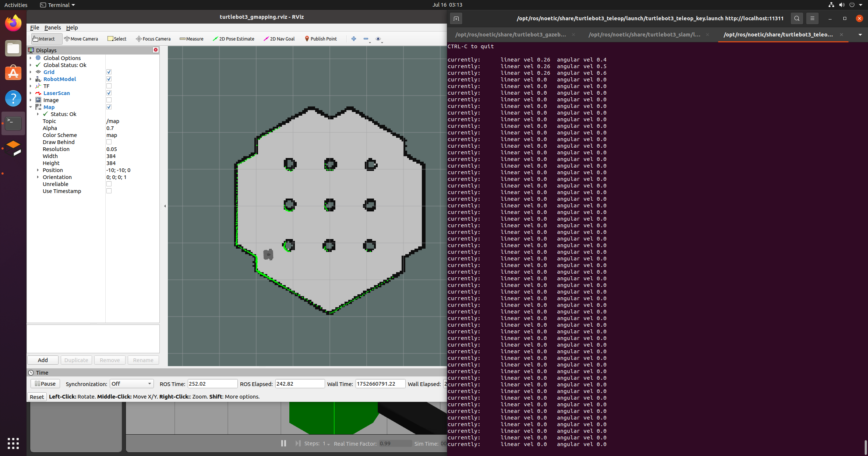Select the Measure tool
868x456 pixels.
point(191,39)
